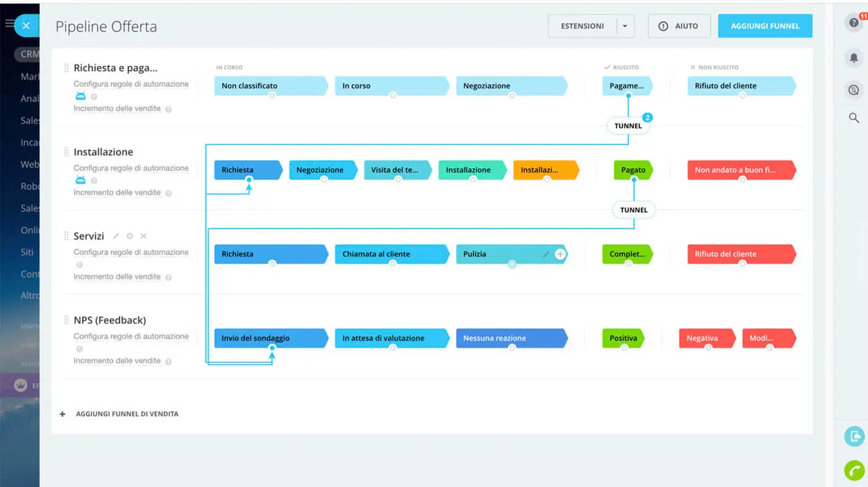The height and width of the screenshot is (487, 868).
Task: Click the robot icon under Installazione funnel
Action: 80,180
